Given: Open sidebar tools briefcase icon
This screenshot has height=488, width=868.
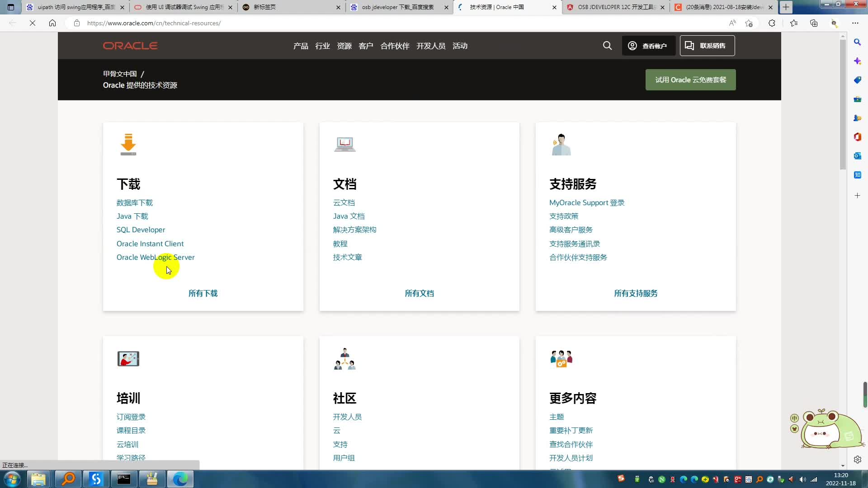Looking at the screenshot, I should click(x=857, y=99).
